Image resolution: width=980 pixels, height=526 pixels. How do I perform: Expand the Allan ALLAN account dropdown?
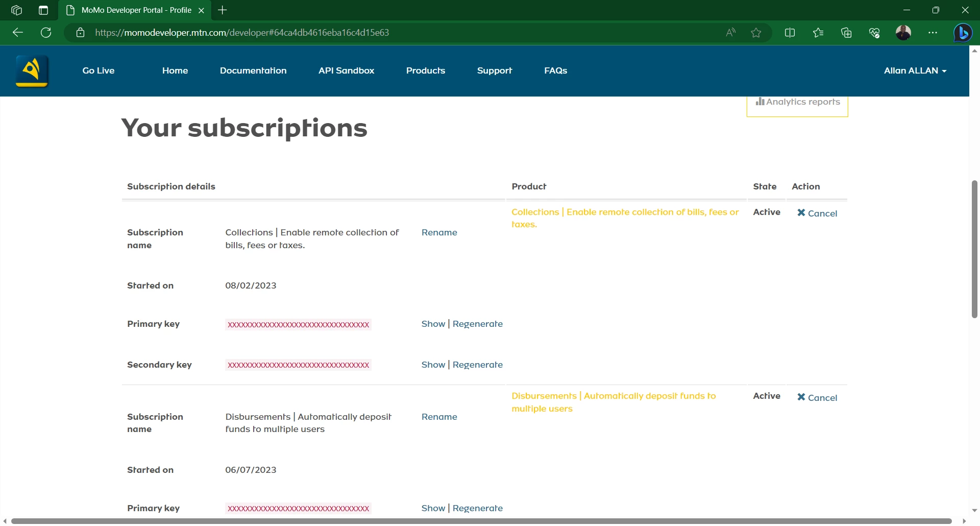point(915,70)
